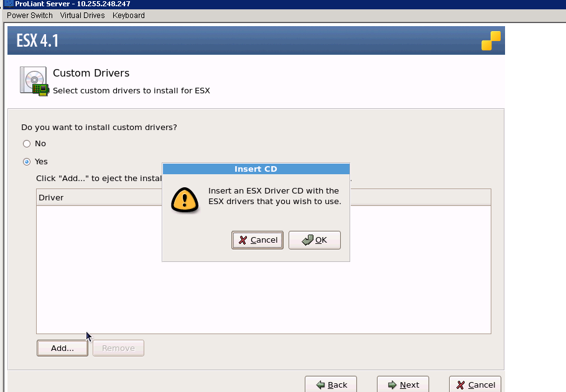The image size is (566, 392).
Task: Click 'Insert an ESX Driver CD' message
Action: coord(275,196)
